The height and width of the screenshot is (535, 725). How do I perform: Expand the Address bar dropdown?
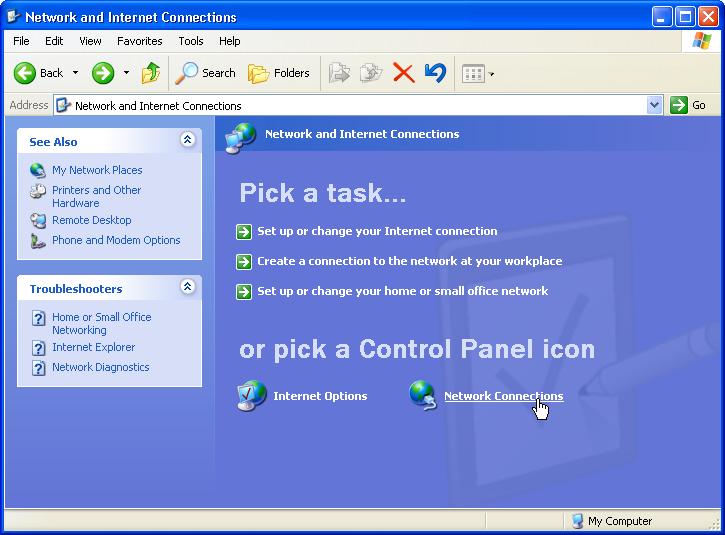pyautogui.click(x=654, y=105)
